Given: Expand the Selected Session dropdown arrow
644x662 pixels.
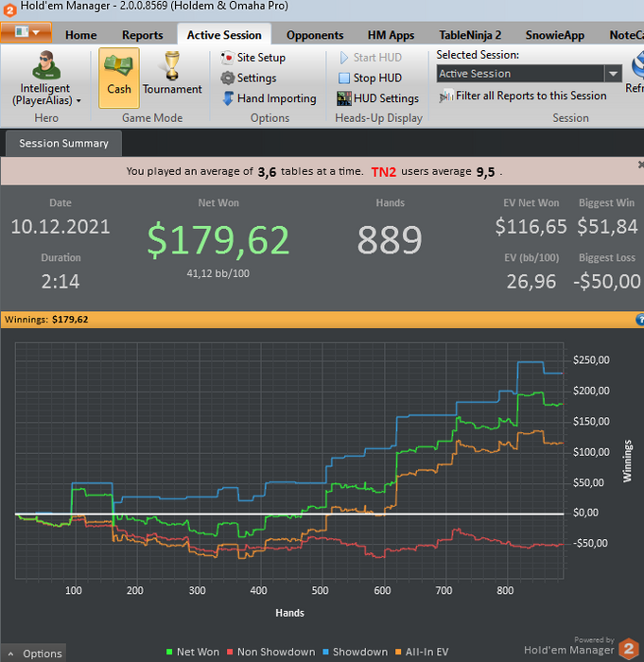Looking at the screenshot, I should 613,74.
